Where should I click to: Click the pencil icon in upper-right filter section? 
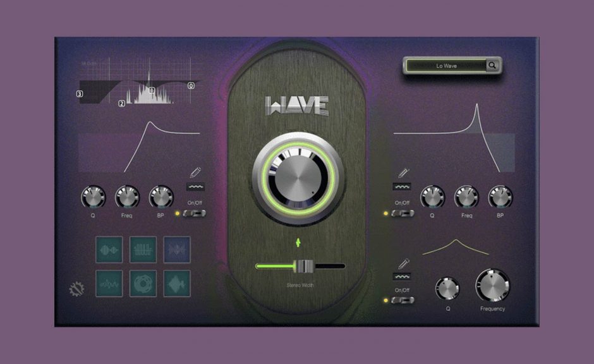click(x=402, y=173)
